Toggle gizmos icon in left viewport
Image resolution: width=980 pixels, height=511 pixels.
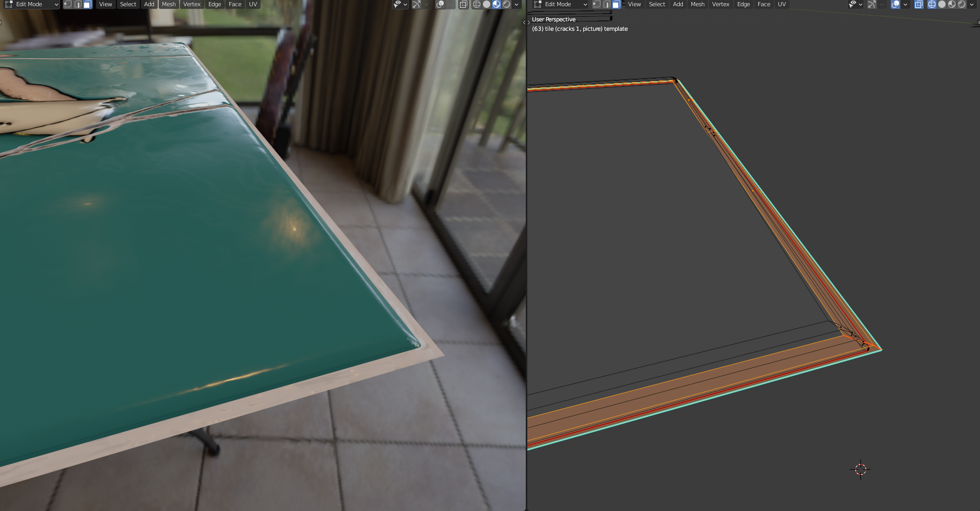416,4
